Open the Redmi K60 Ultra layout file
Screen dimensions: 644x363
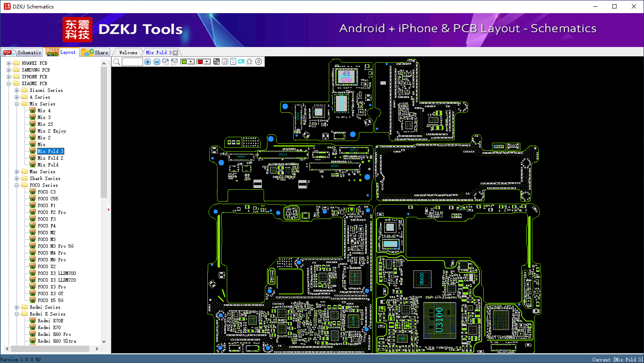tap(57, 341)
